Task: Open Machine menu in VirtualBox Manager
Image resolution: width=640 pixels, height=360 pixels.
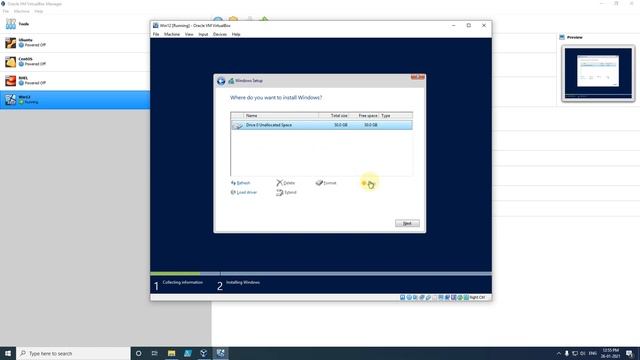Action: [22, 11]
